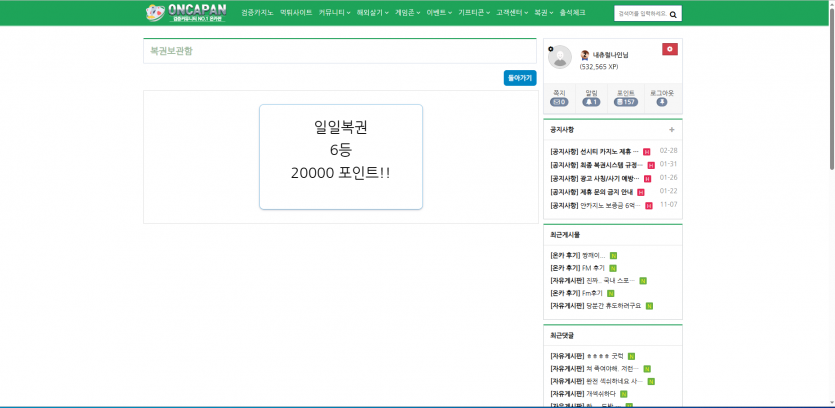Expand the 고객센터 dropdown menu
This screenshot has width=835, height=408.
pyautogui.click(x=512, y=12)
